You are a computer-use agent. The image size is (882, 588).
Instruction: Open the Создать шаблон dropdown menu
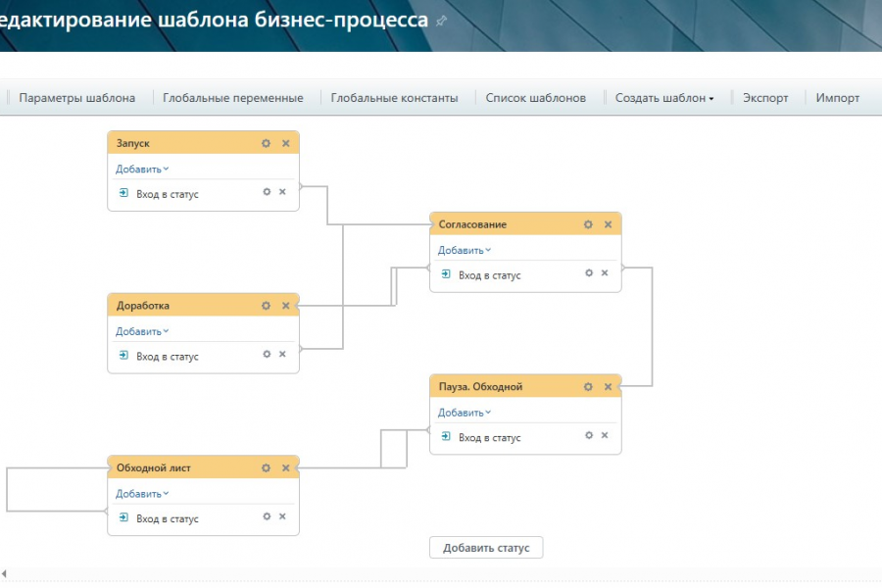click(663, 98)
